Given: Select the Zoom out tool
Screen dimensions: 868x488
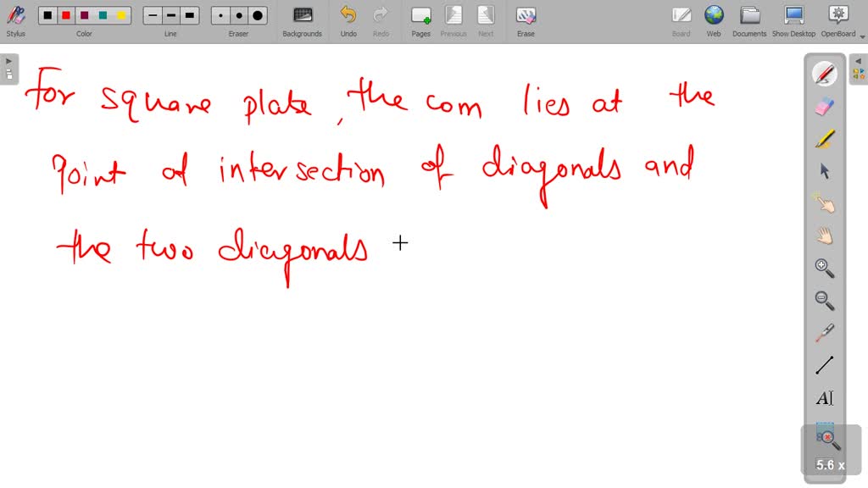Looking at the screenshot, I should 824,301.
